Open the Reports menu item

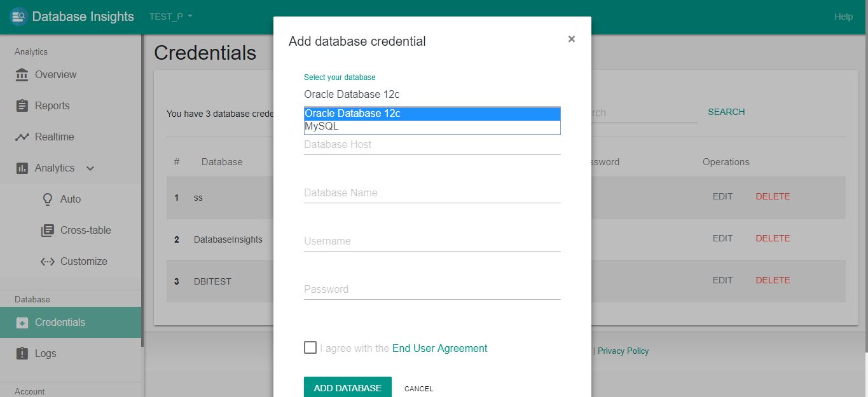coord(70,106)
